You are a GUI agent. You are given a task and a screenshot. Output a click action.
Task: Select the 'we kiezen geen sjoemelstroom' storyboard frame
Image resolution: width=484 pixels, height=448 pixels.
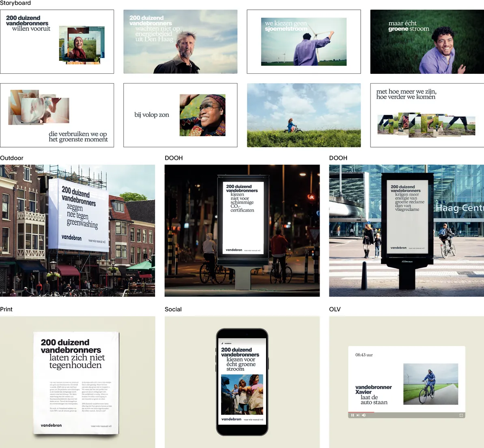coord(304,42)
